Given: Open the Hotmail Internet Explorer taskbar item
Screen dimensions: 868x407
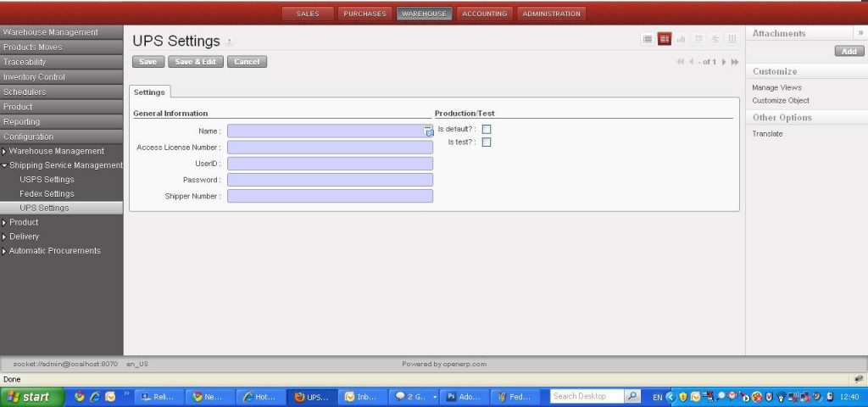Looking at the screenshot, I should point(261,397).
